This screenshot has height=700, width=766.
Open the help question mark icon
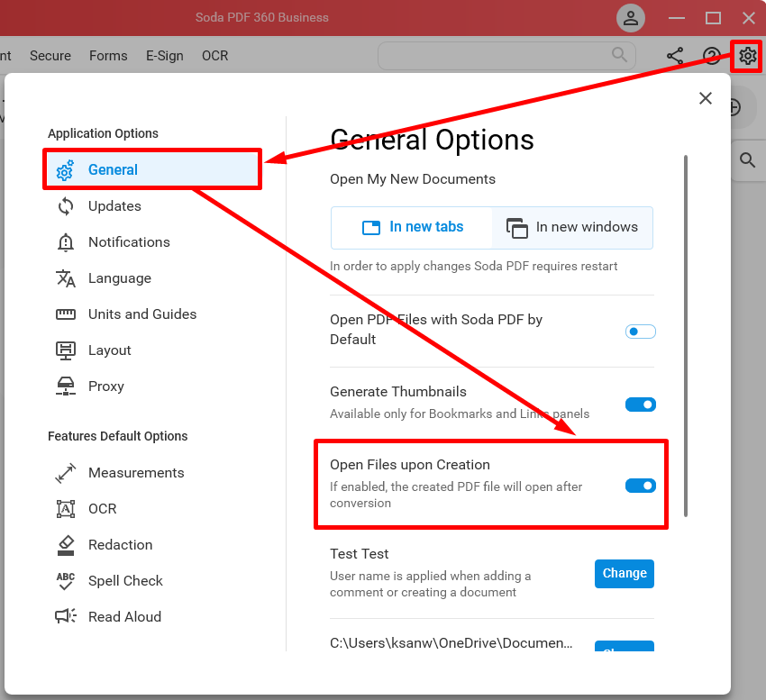(711, 56)
